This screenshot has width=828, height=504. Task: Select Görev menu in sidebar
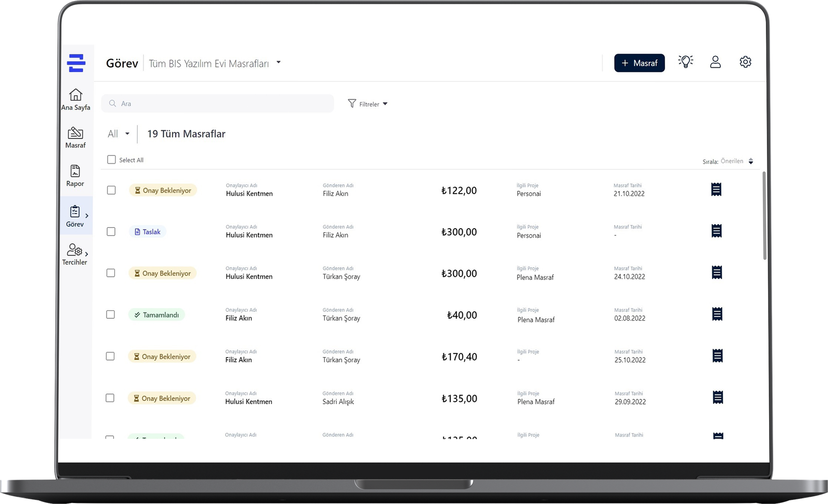tap(76, 216)
